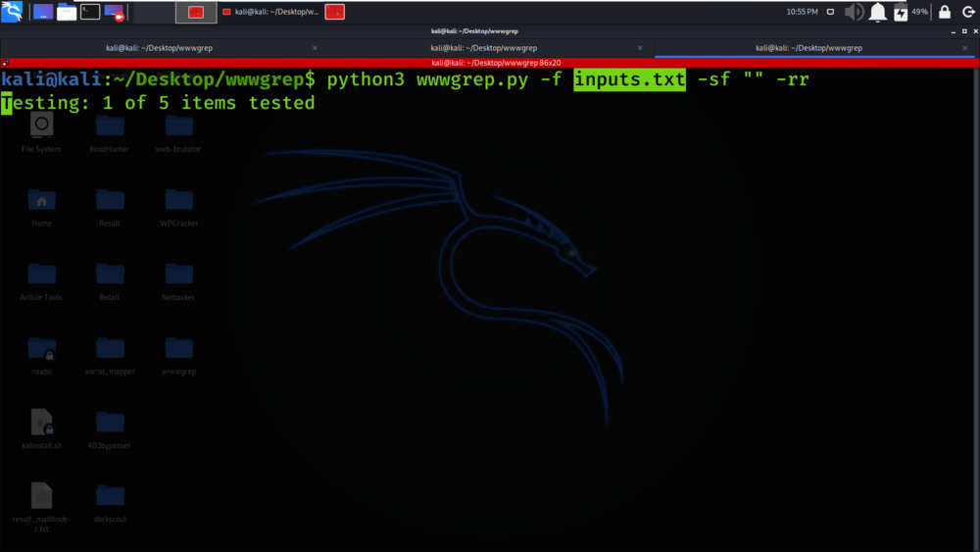
Task: Open the battery power manager icon
Action: pyautogui.click(x=901, y=12)
